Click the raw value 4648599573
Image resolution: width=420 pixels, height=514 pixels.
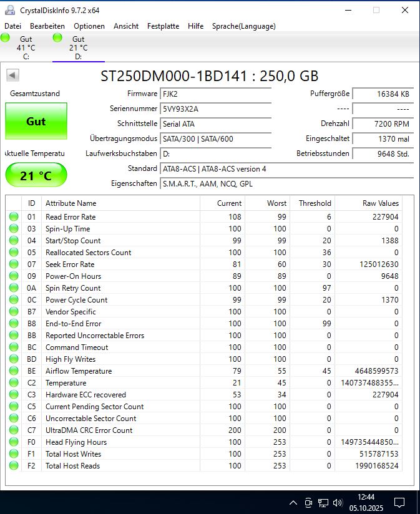(377, 371)
